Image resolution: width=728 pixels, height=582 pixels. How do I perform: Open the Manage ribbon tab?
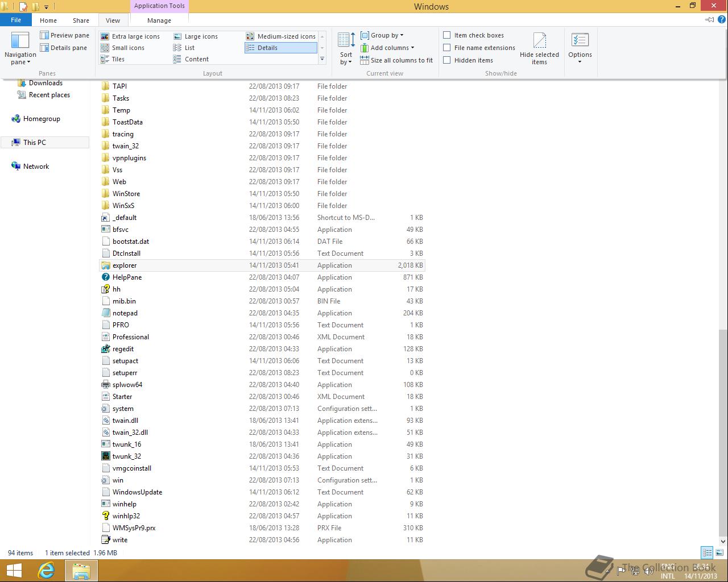[159, 20]
